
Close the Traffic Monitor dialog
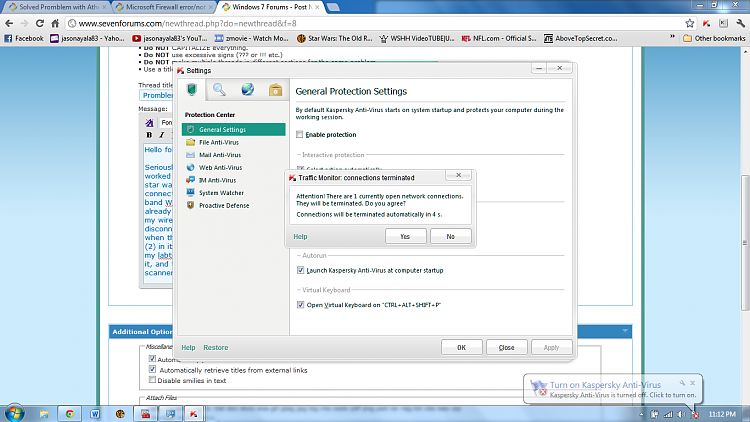pos(458,175)
